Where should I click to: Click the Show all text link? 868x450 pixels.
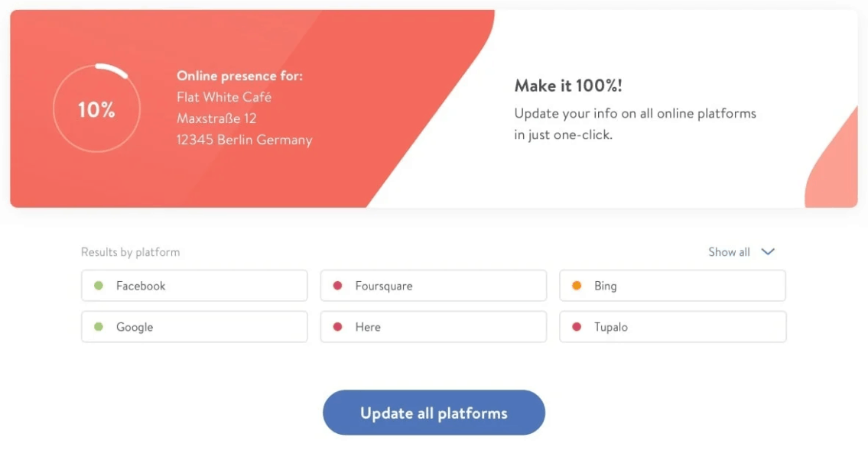[729, 252]
